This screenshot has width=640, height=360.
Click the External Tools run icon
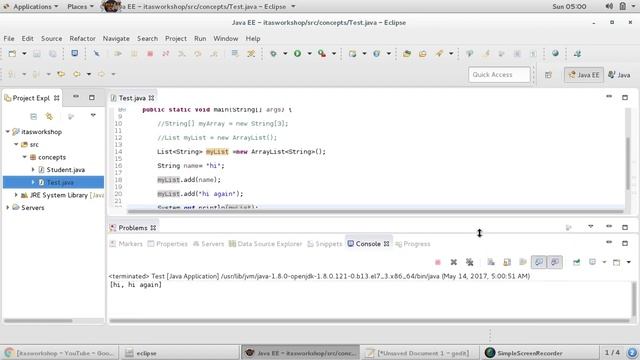tap(322, 53)
